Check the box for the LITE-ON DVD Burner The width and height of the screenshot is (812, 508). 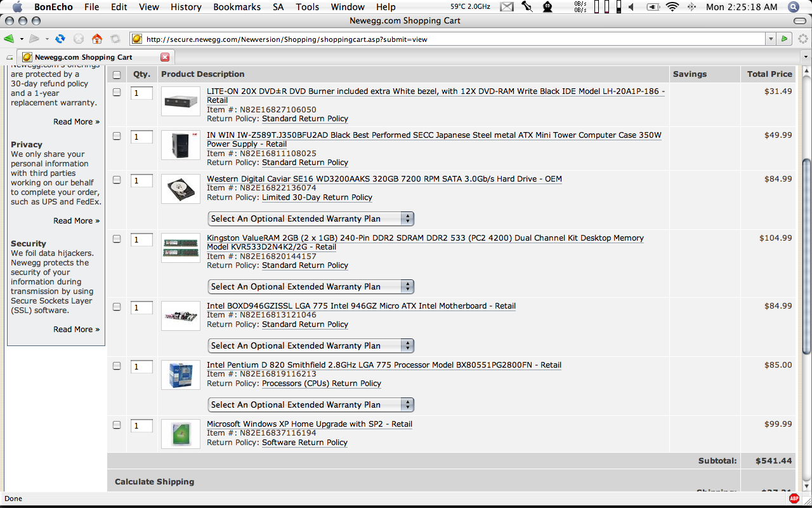click(x=117, y=92)
